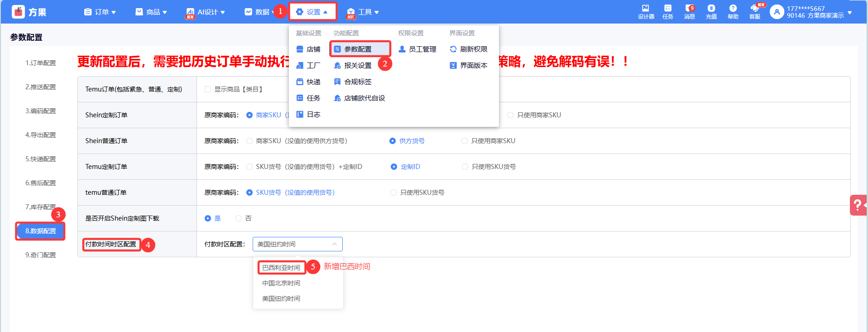This screenshot has width=868, height=332.
Task: Open 1.订单配置 in the sidebar
Action: click(x=40, y=63)
